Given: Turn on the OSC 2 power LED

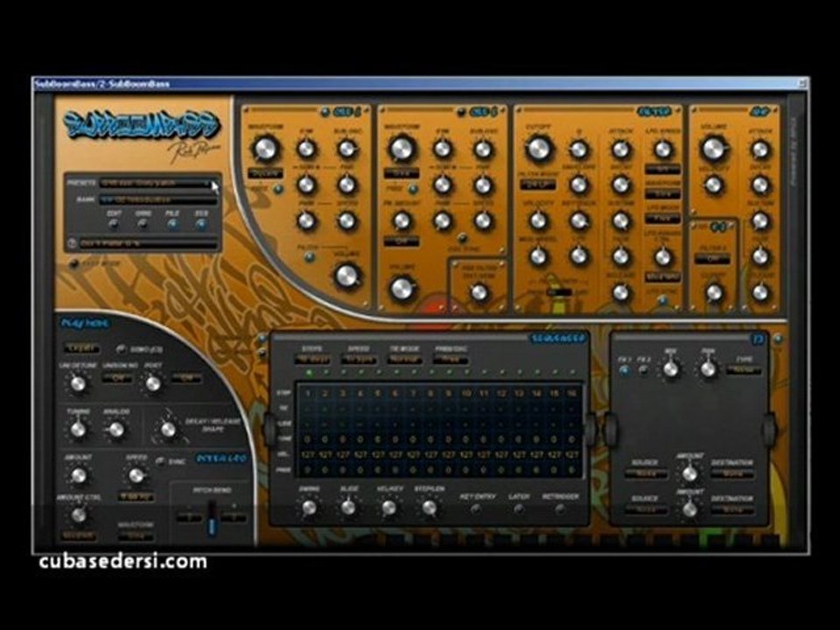Looking at the screenshot, I should (461, 113).
